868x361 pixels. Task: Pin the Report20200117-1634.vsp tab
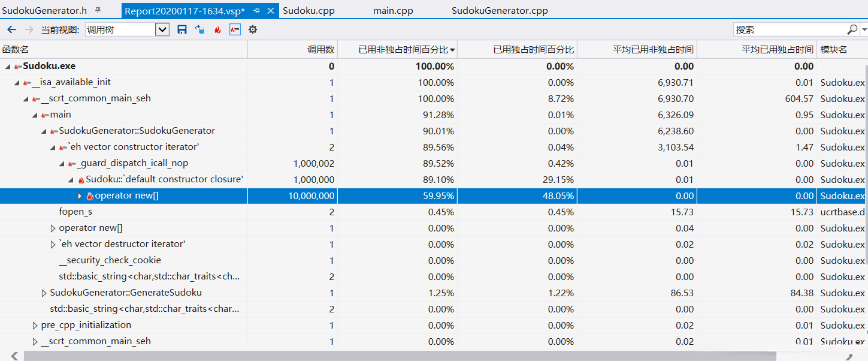click(257, 11)
